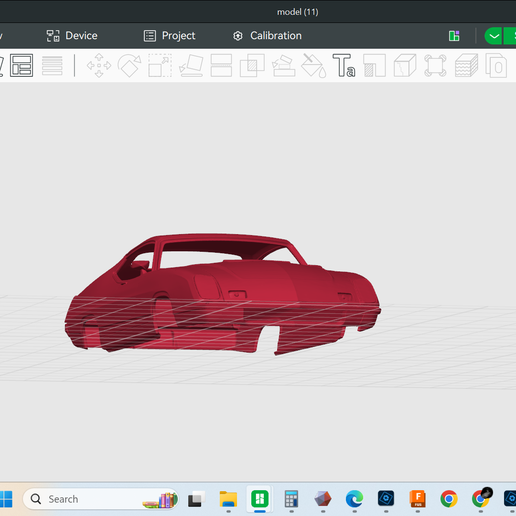Open Task View from the taskbar

[x=196, y=499]
